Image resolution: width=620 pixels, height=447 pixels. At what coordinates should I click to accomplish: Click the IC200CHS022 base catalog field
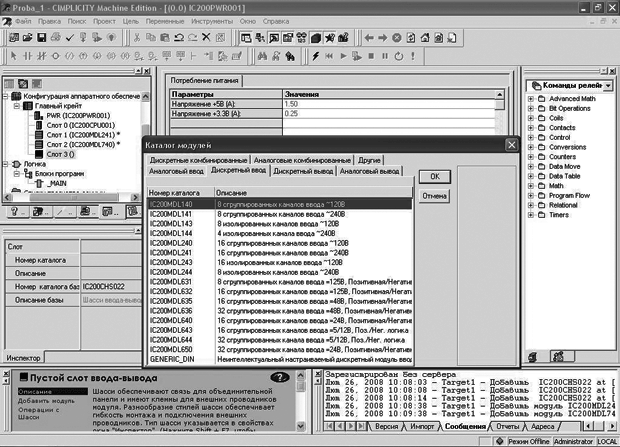111,287
